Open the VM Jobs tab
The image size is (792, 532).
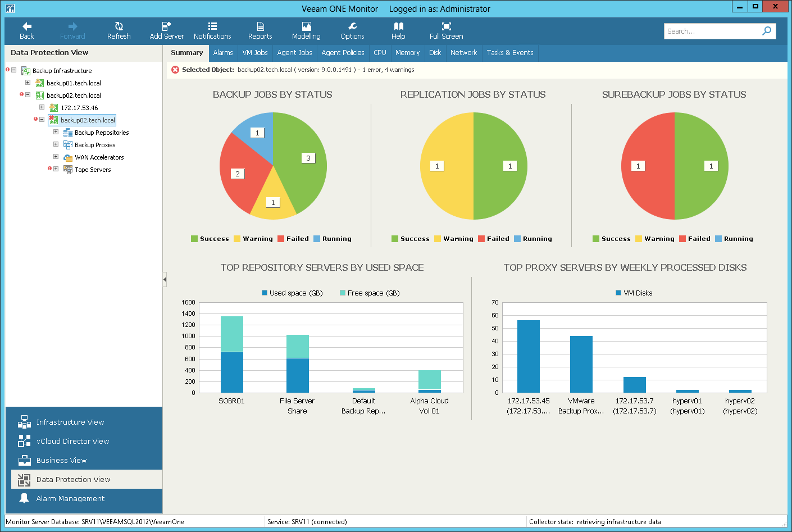tap(255, 53)
